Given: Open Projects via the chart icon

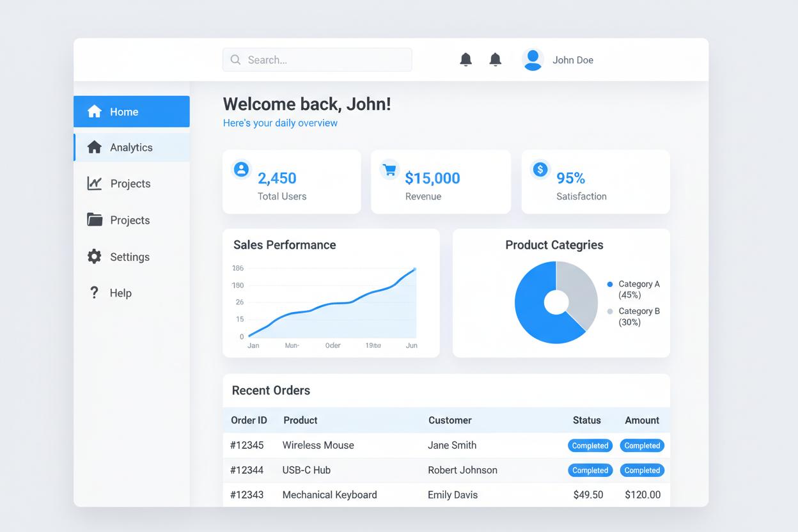Looking at the screenshot, I should (93, 184).
